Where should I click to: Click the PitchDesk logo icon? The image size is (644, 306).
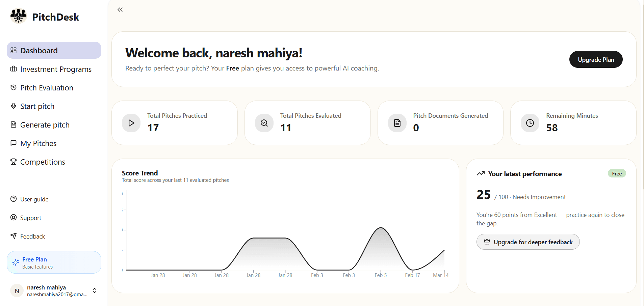click(x=19, y=16)
